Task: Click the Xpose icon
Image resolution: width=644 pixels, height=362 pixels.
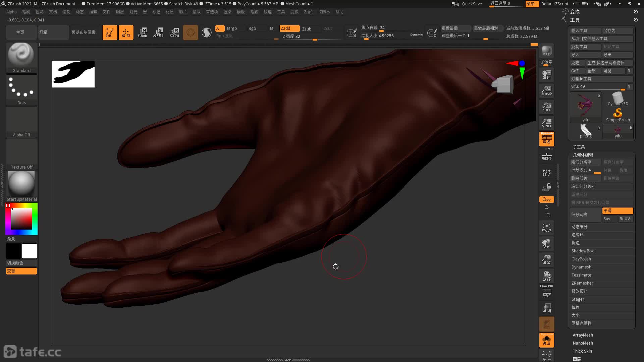Action: click(x=546, y=356)
